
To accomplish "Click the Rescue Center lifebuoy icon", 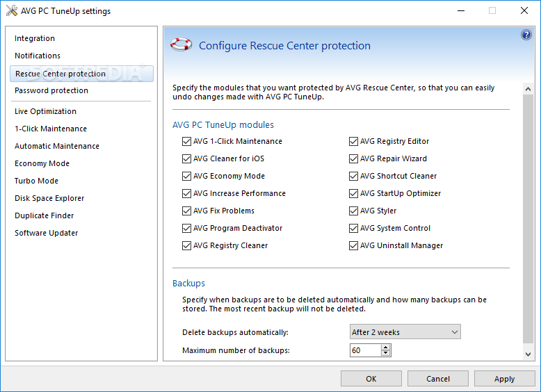I will coord(181,44).
